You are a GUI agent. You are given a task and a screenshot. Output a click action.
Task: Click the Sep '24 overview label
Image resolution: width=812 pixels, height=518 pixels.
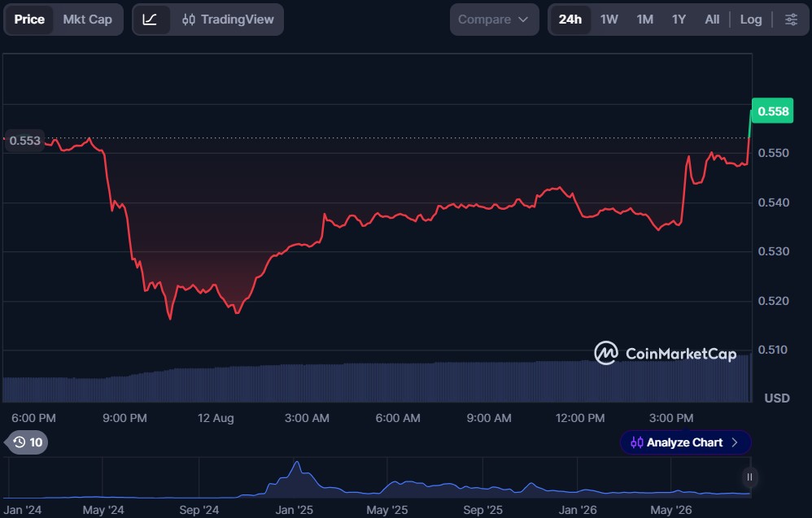[199, 510]
